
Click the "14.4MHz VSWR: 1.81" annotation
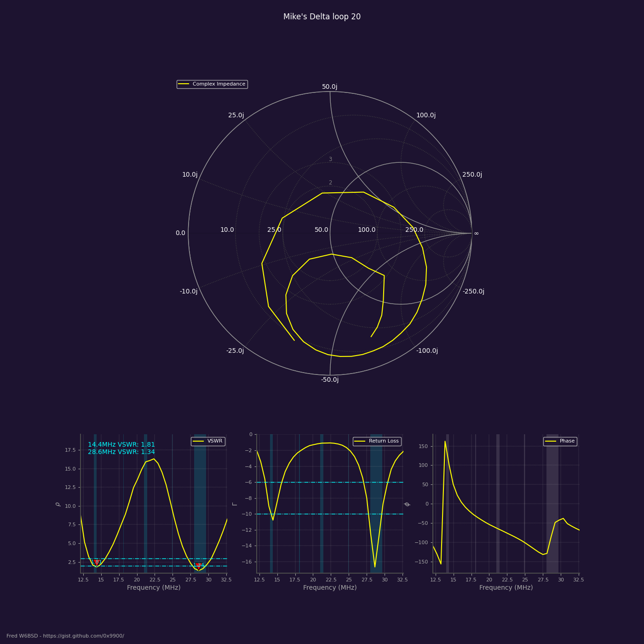[x=121, y=445]
